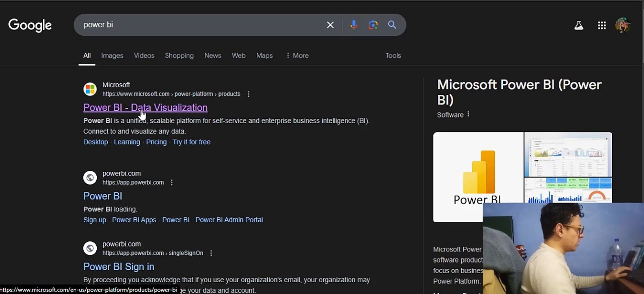Expand the More search filters menu
The height and width of the screenshot is (294, 644).
(297, 56)
